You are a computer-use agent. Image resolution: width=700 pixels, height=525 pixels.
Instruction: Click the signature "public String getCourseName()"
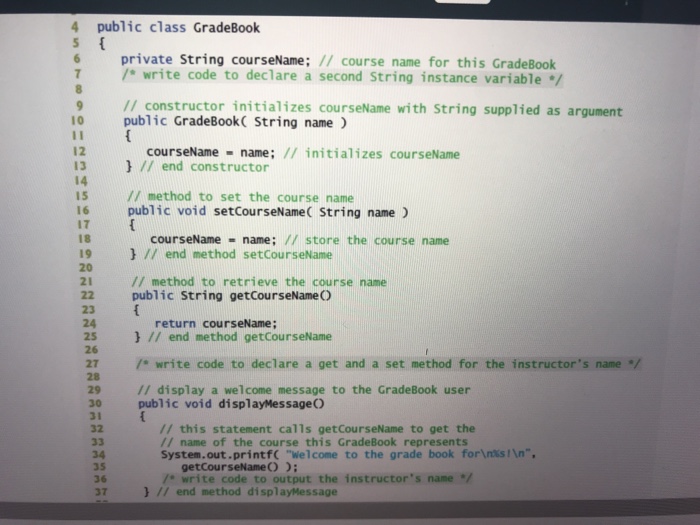(232, 296)
